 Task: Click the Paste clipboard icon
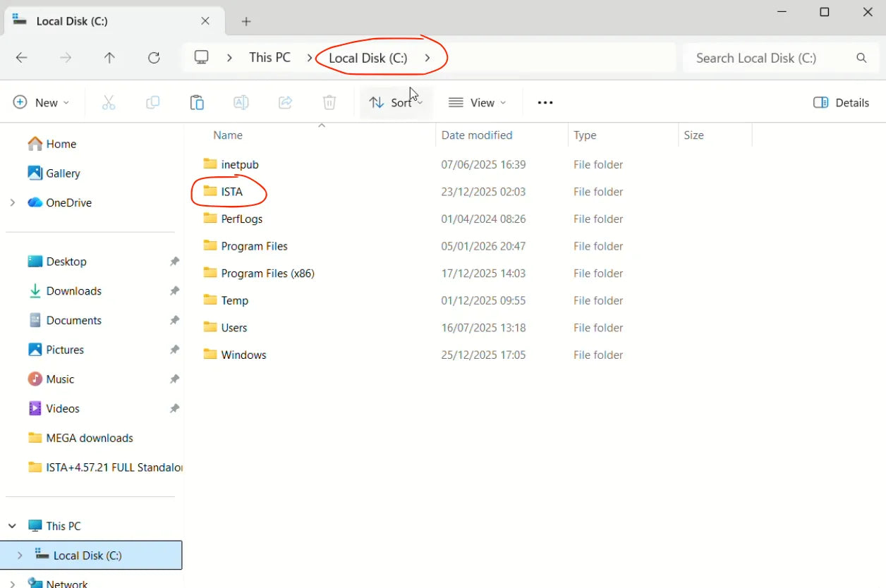(197, 102)
